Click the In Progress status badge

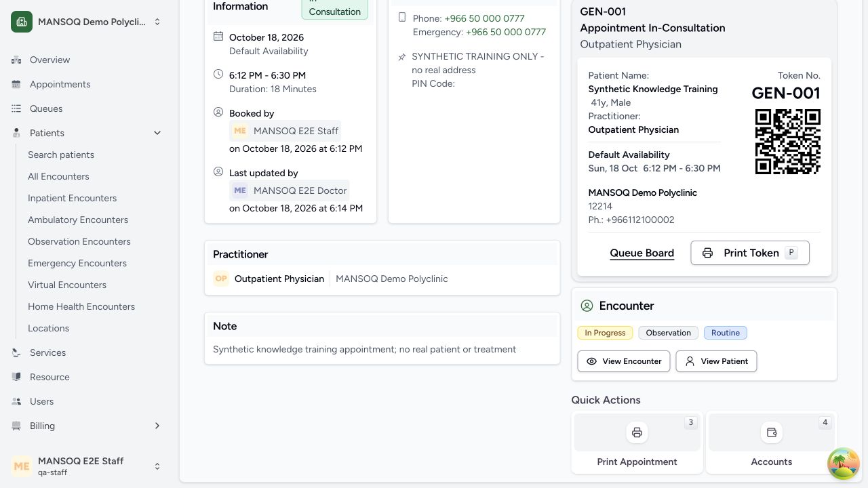[605, 333]
